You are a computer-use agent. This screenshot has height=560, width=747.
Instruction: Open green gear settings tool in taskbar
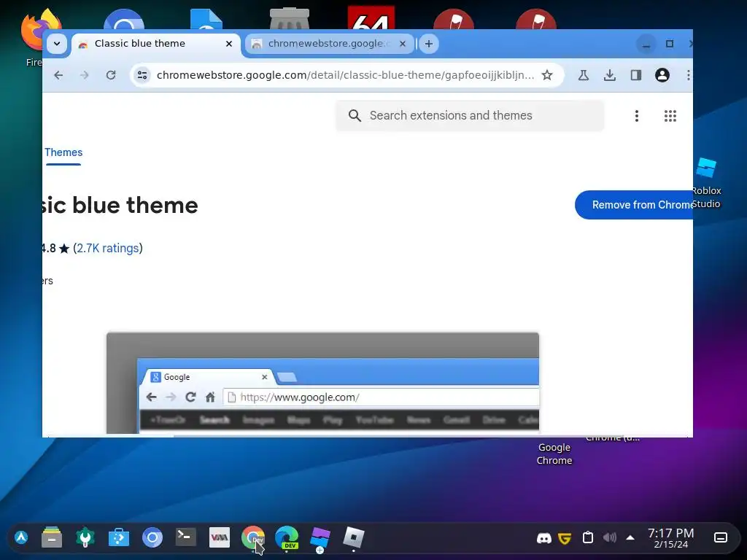point(85,537)
